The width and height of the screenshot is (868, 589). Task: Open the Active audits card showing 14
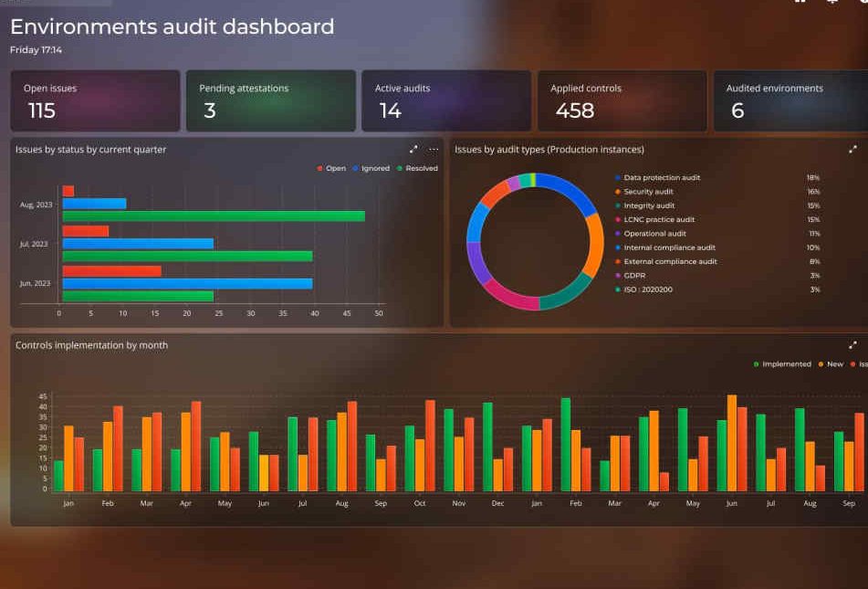click(x=446, y=100)
